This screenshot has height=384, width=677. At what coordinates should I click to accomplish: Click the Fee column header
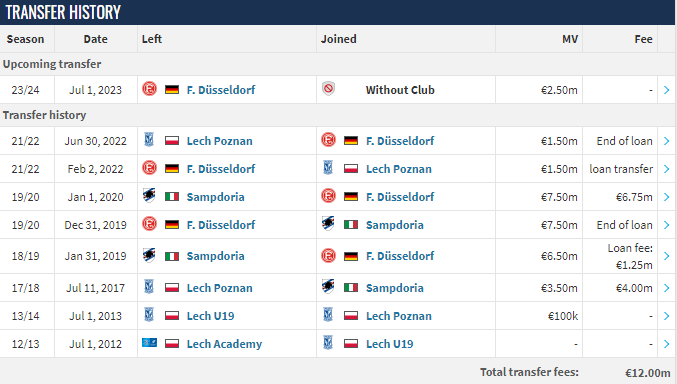pyautogui.click(x=643, y=39)
